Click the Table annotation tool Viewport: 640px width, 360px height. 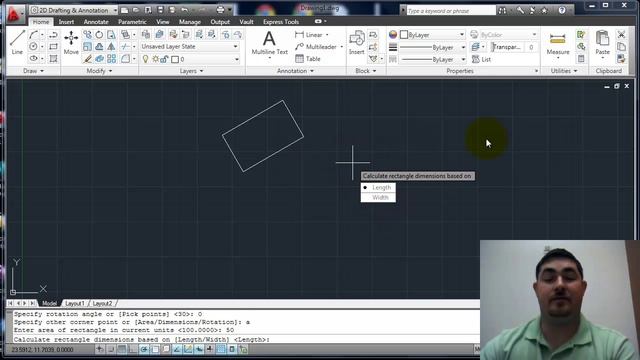(308, 59)
